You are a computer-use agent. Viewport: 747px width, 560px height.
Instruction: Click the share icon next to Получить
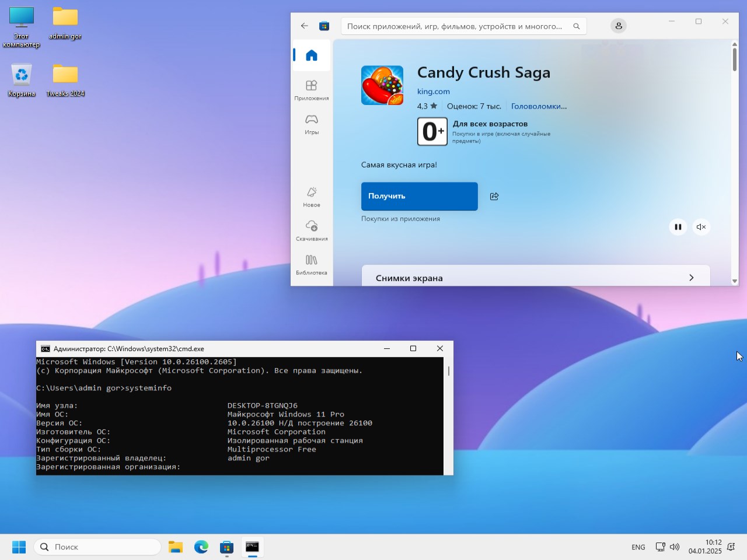(x=494, y=197)
